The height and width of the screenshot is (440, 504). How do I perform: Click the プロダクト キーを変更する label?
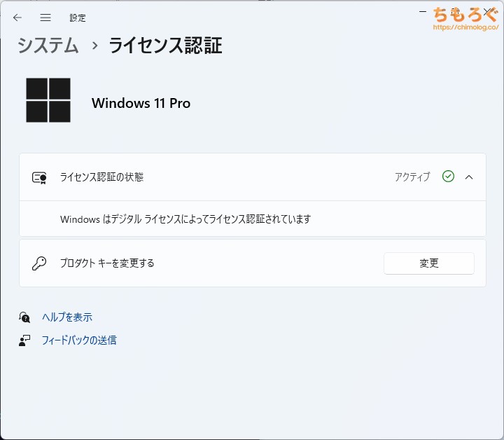click(x=107, y=263)
